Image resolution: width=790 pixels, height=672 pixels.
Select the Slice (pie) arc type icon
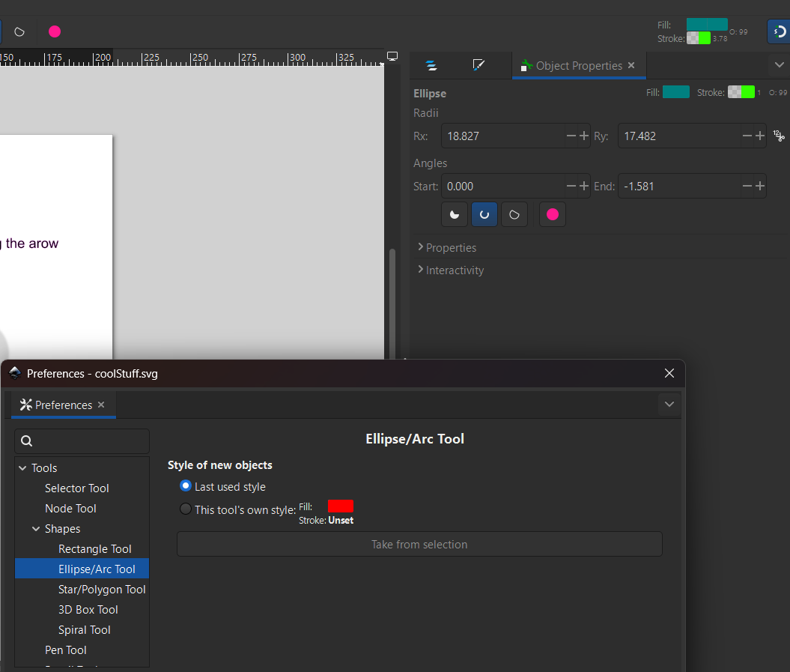pyautogui.click(x=455, y=214)
